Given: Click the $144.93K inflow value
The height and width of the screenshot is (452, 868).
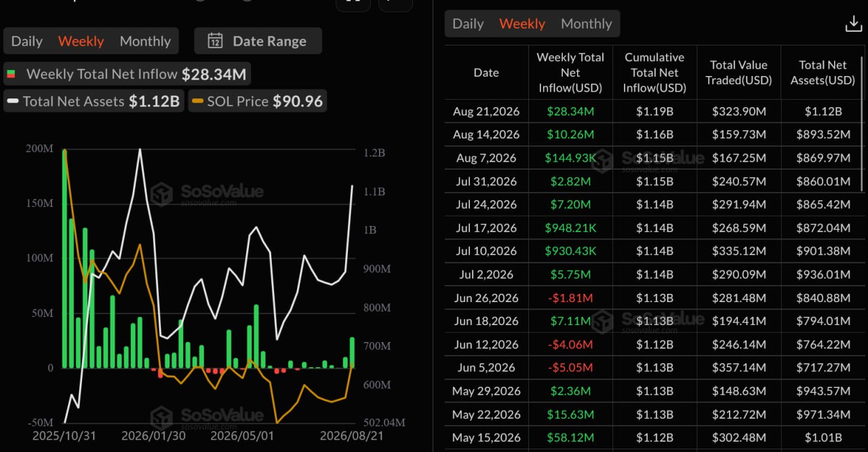Looking at the screenshot, I should (570, 158).
